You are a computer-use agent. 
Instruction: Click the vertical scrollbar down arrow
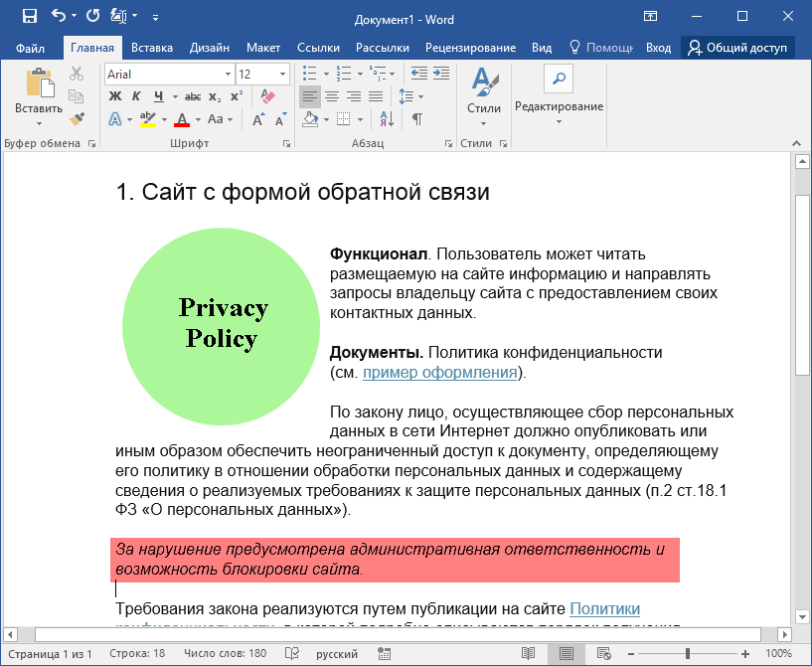(802, 617)
